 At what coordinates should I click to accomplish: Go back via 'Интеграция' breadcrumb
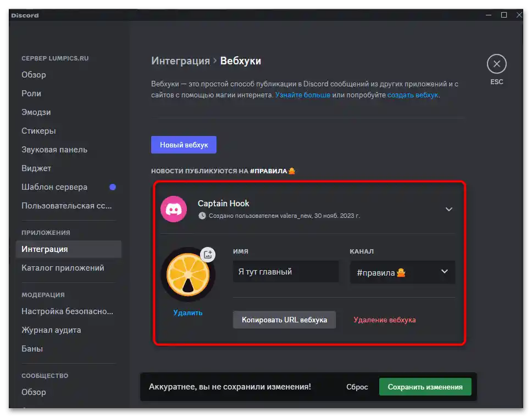[x=180, y=61]
